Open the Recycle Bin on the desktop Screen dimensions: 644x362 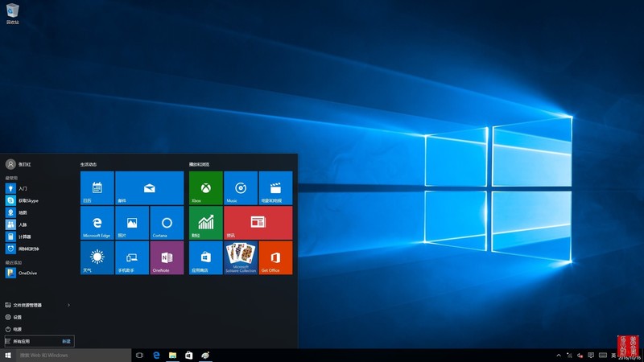click(x=13, y=13)
